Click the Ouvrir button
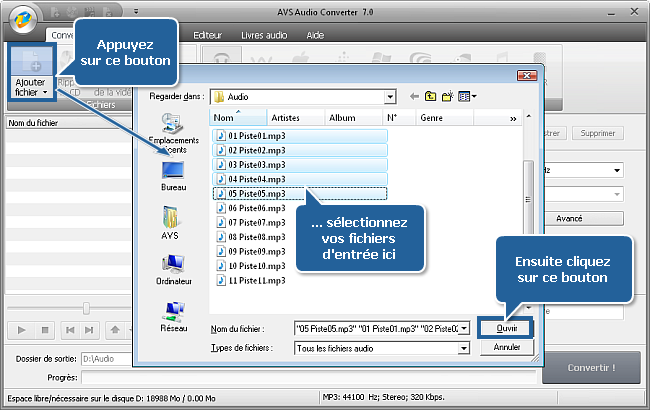Image resolution: width=650 pixels, height=410 pixels. point(506,328)
